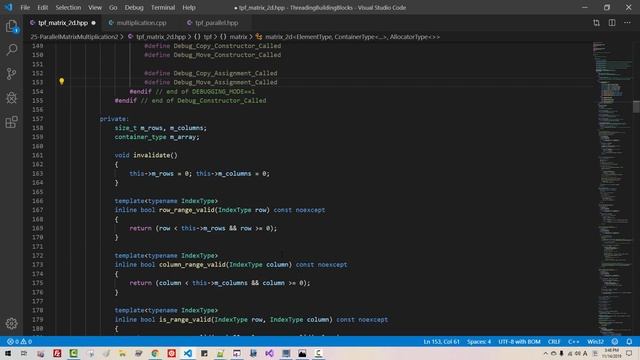Open the tpf_matrix_2d.hpp breadcrumb

(x=161, y=37)
